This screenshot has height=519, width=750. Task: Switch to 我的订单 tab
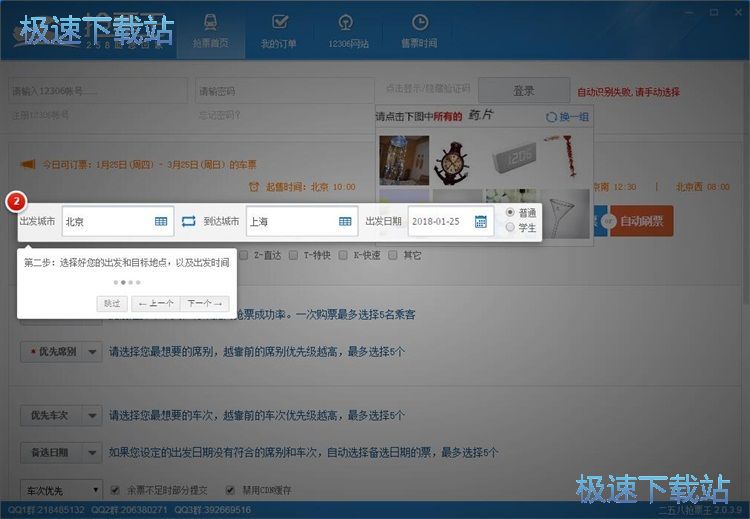tap(278, 33)
